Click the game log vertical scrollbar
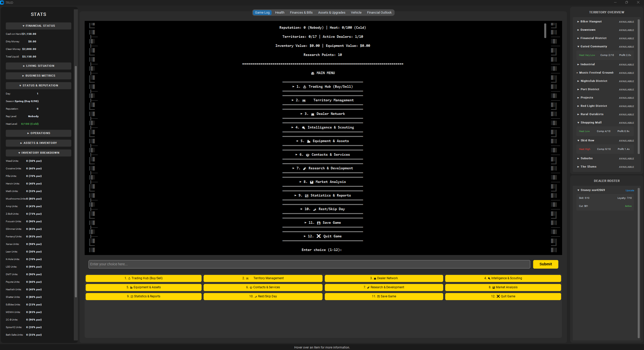This screenshot has height=350, width=644. 545,31
